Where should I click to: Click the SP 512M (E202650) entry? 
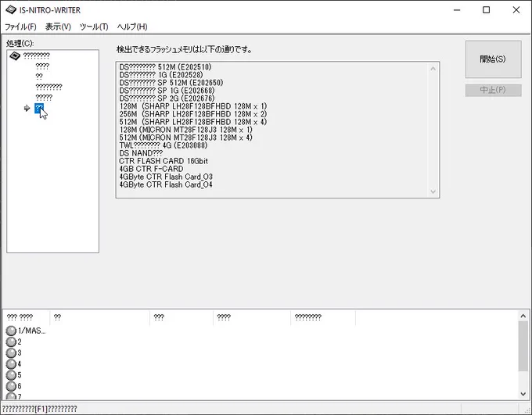[171, 83]
